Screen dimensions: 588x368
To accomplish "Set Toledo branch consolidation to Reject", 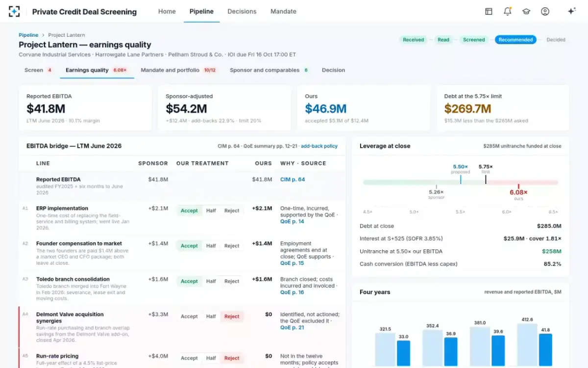I will click(x=232, y=281).
